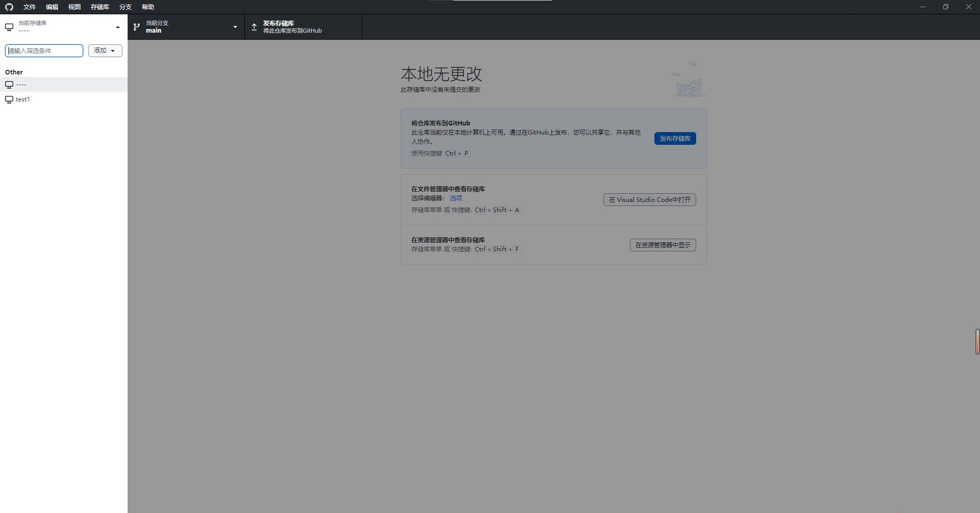Click the blue 发布存储库 button

click(x=675, y=139)
